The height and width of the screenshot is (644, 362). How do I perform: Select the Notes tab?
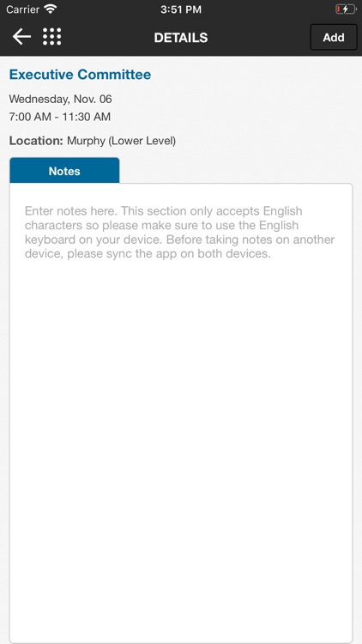pyautogui.click(x=64, y=171)
